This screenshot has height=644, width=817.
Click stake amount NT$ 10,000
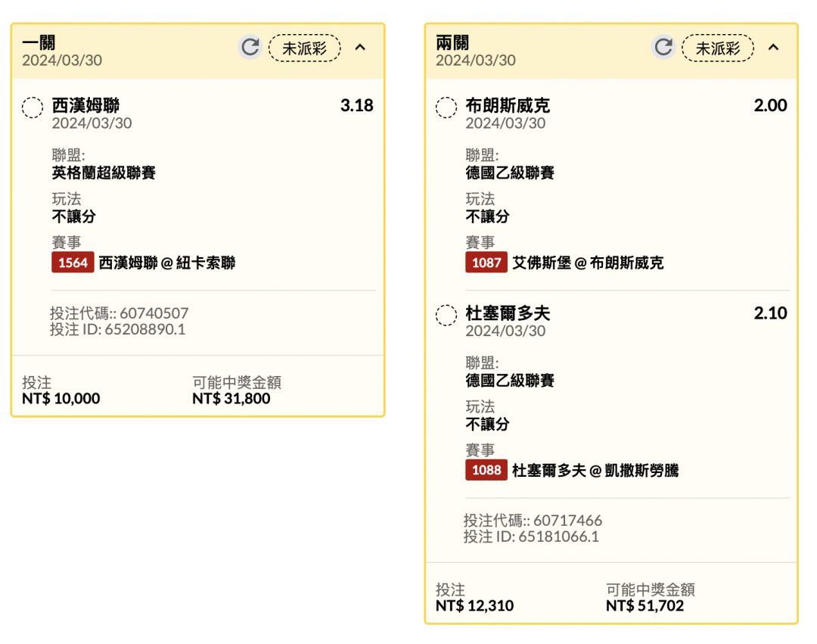click(x=61, y=399)
